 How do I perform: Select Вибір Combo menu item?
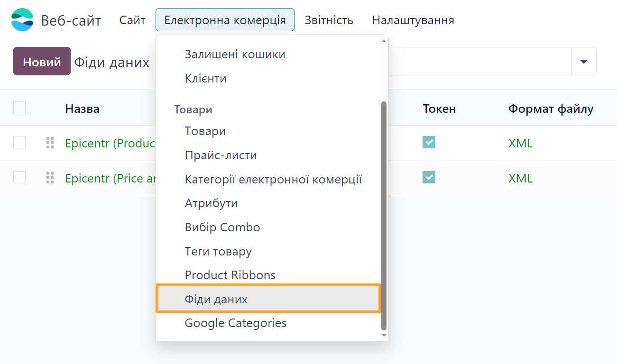pos(268,227)
